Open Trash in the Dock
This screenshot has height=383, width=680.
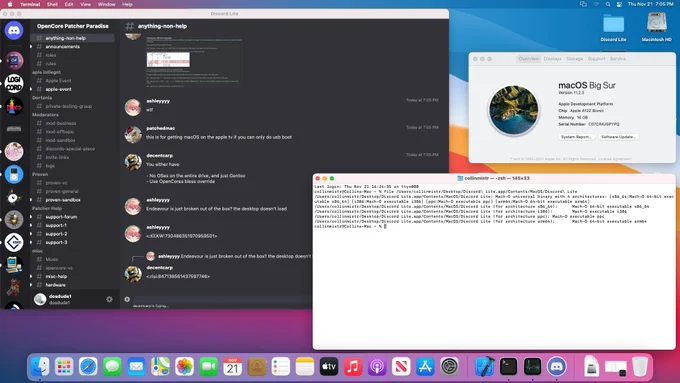point(640,367)
